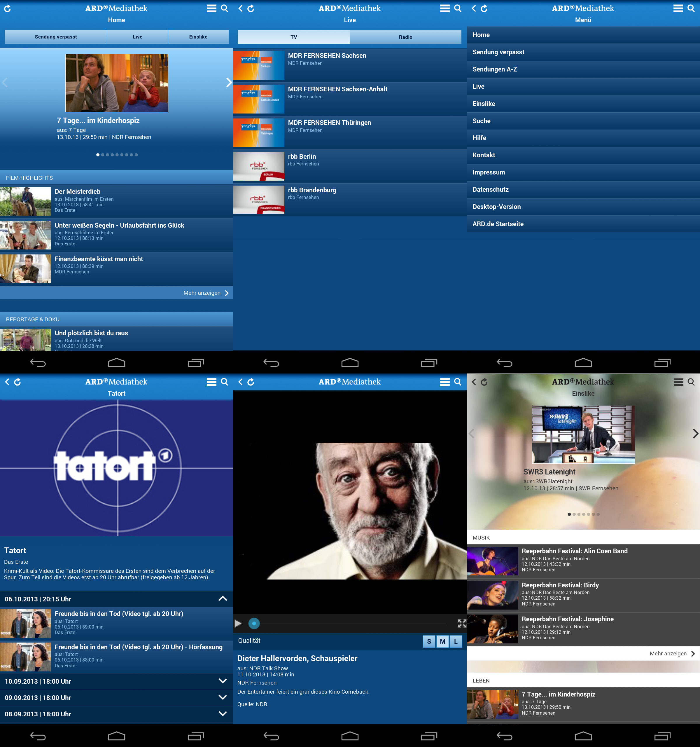Screen dimensions: 700x747
Task: Expand the 10.09.2013 | 18:00 Uhr section
Action: pyautogui.click(x=116, y=681)
